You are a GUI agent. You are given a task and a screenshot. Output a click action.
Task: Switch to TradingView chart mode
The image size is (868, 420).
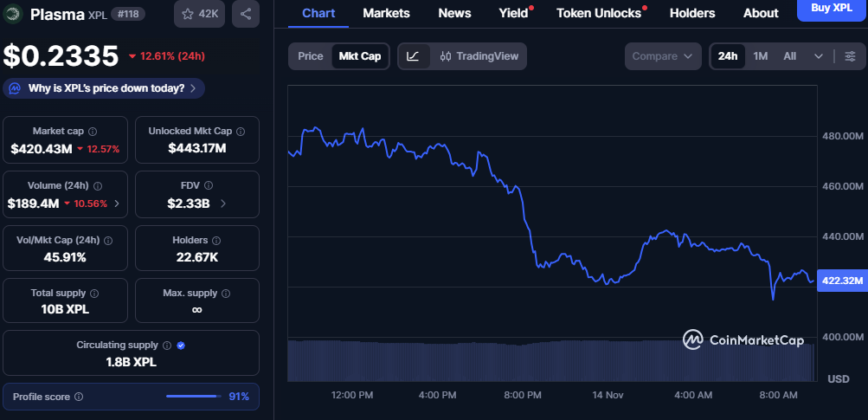479,56
